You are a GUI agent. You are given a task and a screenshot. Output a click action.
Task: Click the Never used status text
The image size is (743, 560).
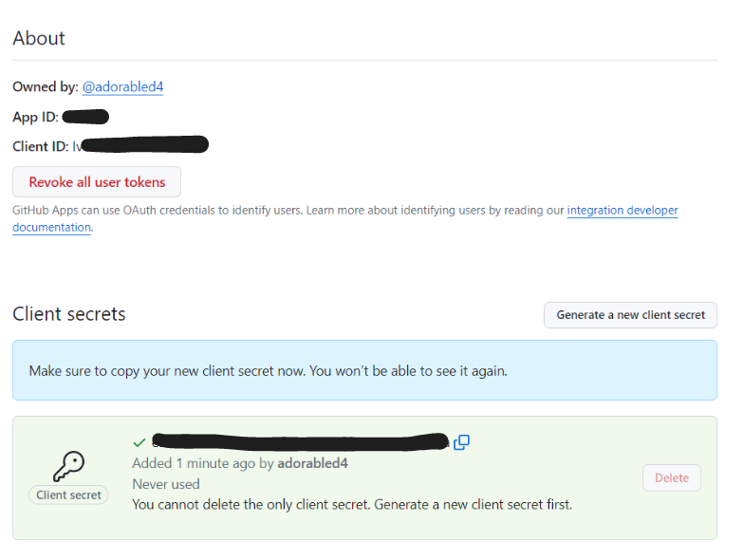click(x=166, y=484)
